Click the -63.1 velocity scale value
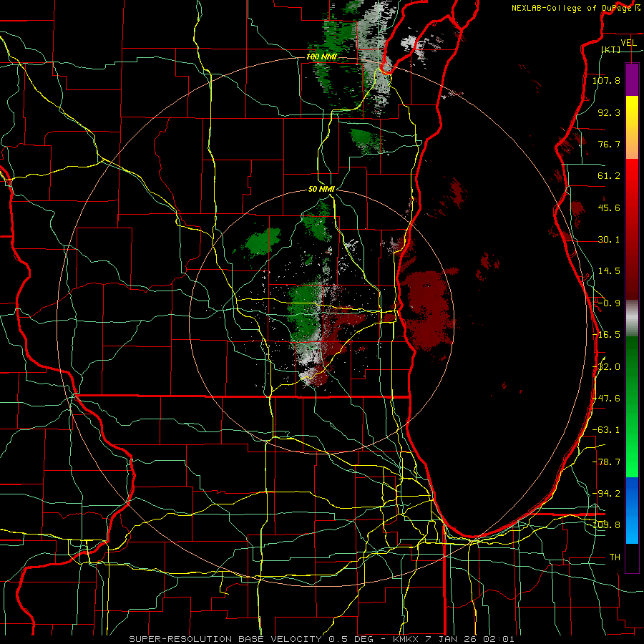Viewport: 644px width, 644px height. click(606, 430)
